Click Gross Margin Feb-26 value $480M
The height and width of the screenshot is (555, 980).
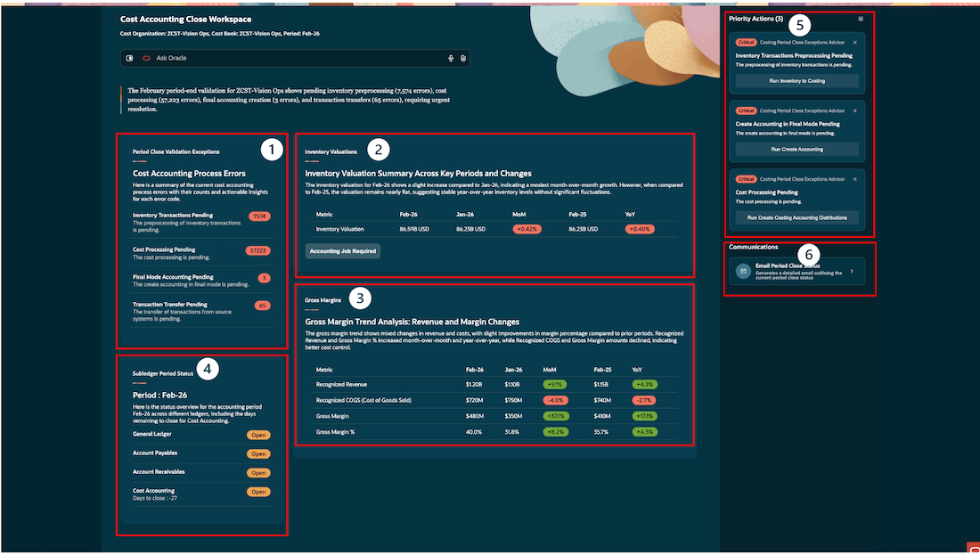click(x=474, y=416)
